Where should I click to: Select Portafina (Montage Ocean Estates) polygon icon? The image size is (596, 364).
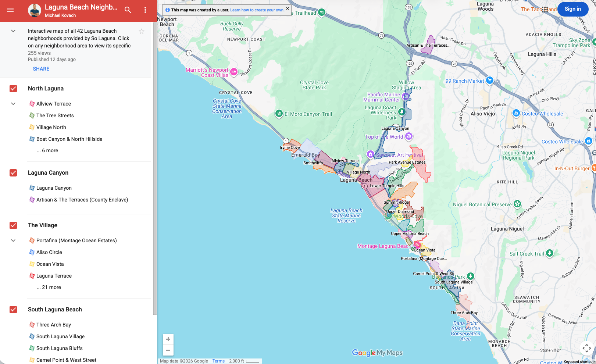pos(32,240)
